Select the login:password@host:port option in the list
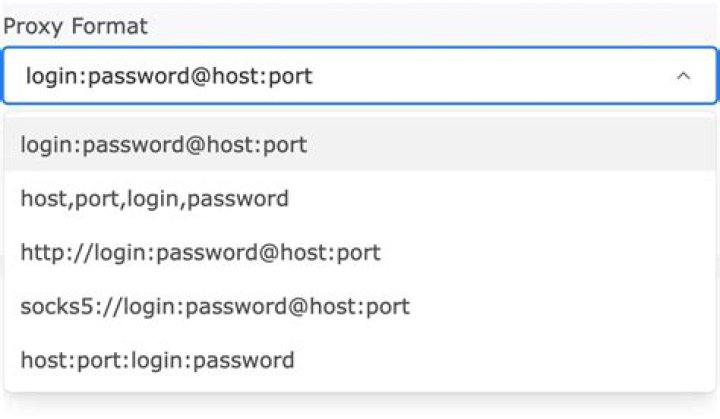The image size is (720, 419). click(360, 145)
